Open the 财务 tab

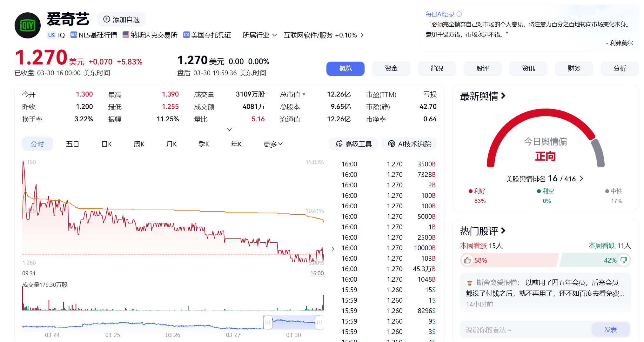pyautogui.click(x=574, y=69)
